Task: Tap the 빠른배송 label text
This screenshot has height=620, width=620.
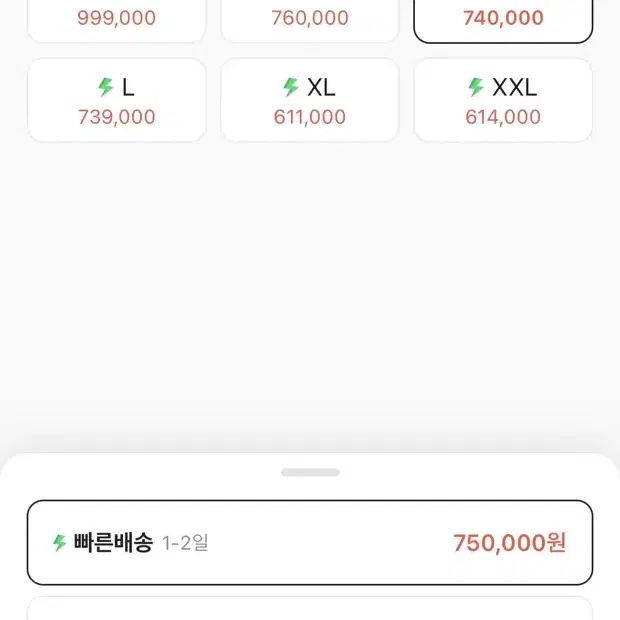Action: pos(113,542)
